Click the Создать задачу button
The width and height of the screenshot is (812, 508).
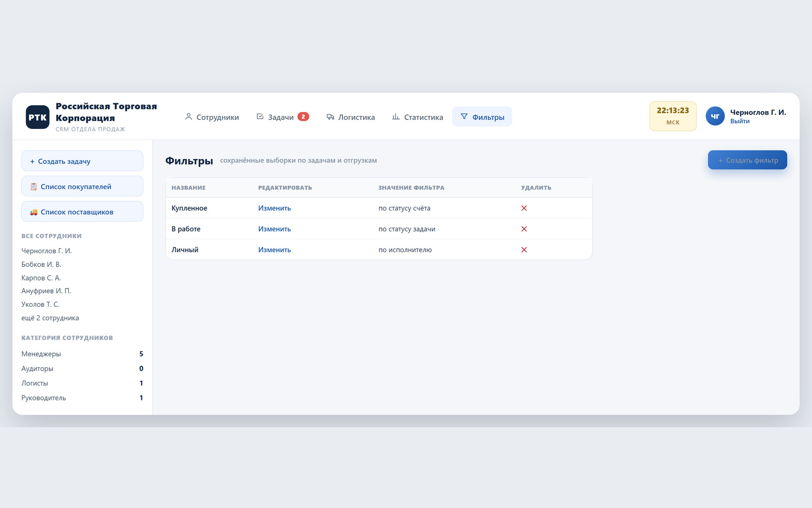tap(82, 161)
